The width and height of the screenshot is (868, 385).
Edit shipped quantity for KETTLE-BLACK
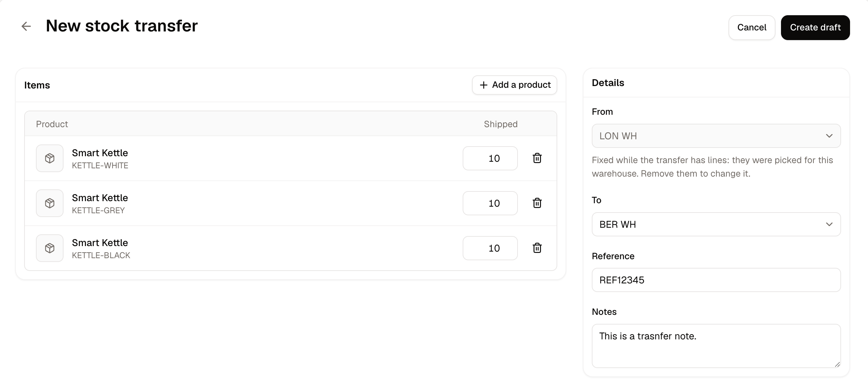coord(490,248)
